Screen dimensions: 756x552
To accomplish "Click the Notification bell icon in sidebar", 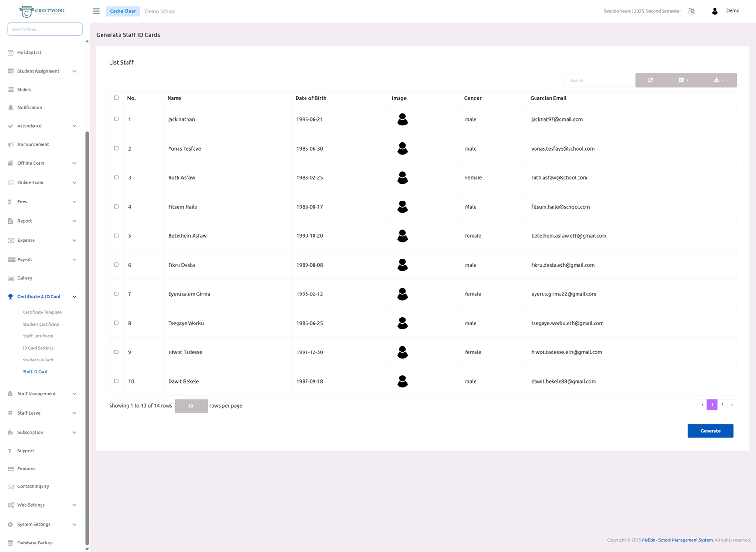I will click(x=11, y=108).
